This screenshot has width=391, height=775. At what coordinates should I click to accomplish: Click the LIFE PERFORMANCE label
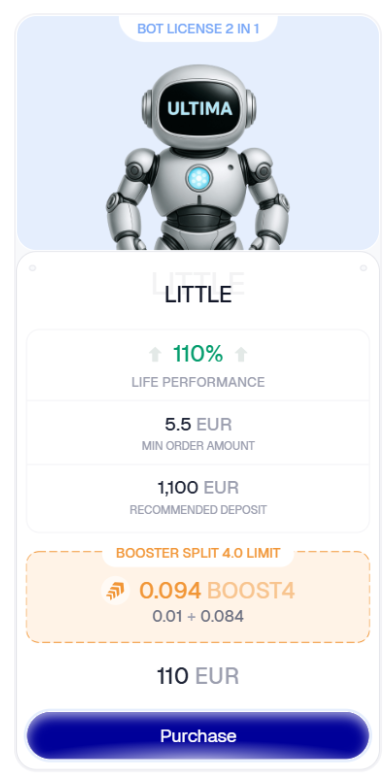pyautogui.click(x=198, y=382)
